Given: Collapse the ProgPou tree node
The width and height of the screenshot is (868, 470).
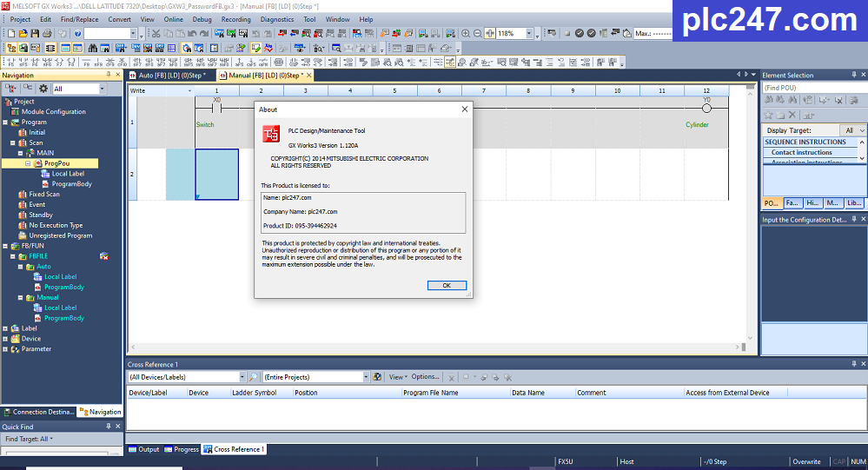Looking at the screenshot, I should click(x=26, y=163).
